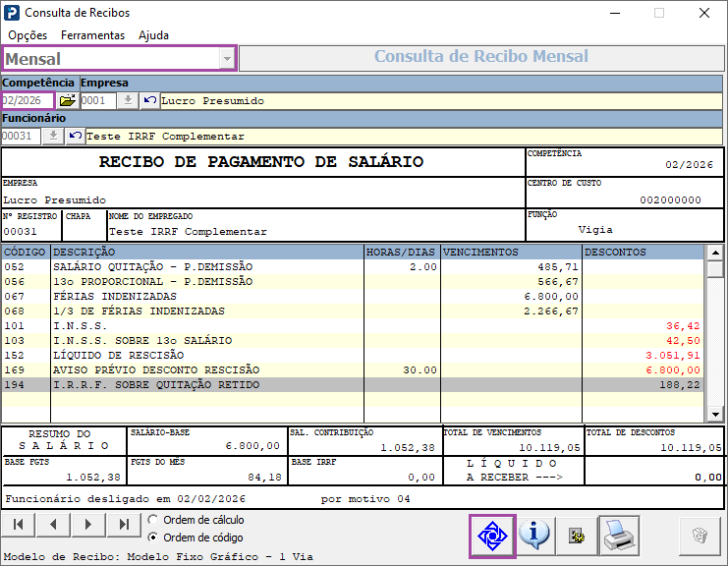Open the Funcionário lookup arrow button
Viewport: 728px width, 566px height.
[x=53, y=136]
